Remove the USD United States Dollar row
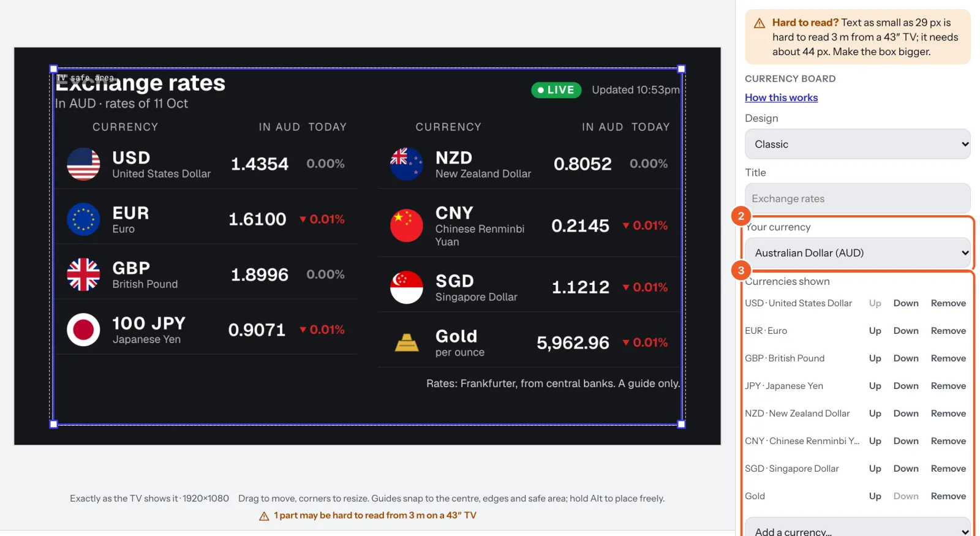The height and width of the screenshot is (536, 980). [x=948, y=303]
